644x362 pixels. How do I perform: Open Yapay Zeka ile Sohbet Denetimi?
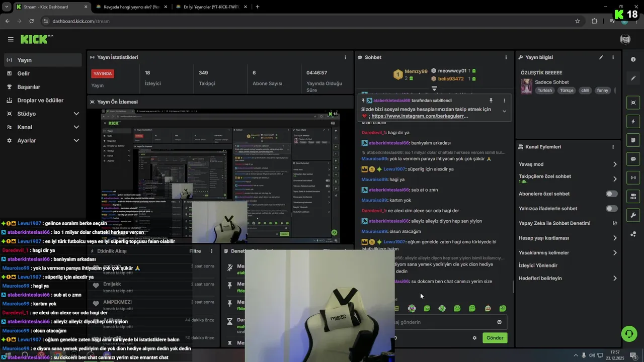point(568,223)
